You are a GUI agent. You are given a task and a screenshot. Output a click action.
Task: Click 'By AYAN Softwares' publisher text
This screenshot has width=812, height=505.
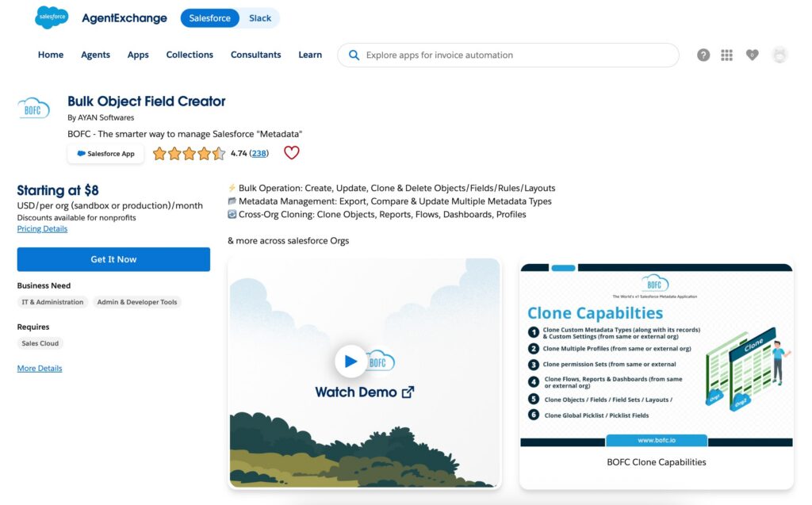click(x=101, y=117)
